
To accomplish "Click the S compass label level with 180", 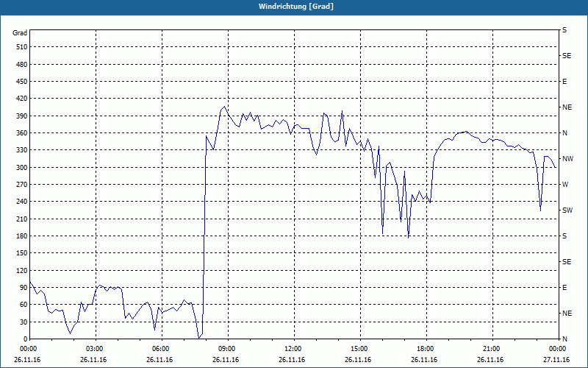I will [x=564, y=236].
